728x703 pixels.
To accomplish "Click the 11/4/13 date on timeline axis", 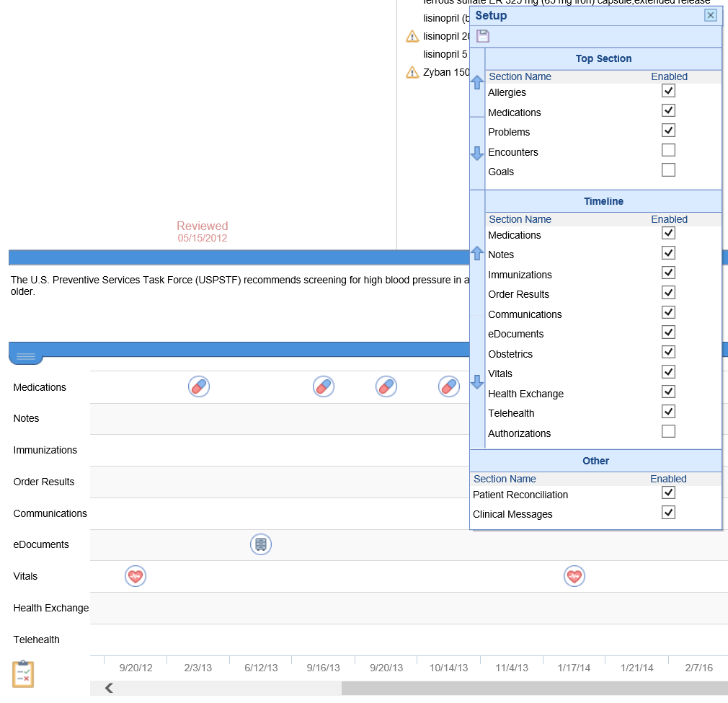I will (x=512, y=668).
